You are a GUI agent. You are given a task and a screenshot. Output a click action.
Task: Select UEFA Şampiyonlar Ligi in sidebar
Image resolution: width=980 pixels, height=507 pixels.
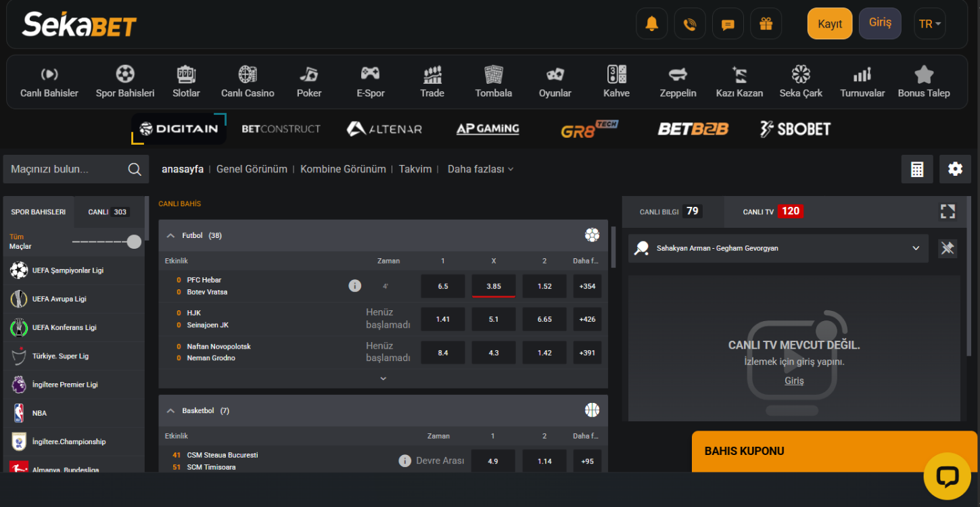[74, 270]
